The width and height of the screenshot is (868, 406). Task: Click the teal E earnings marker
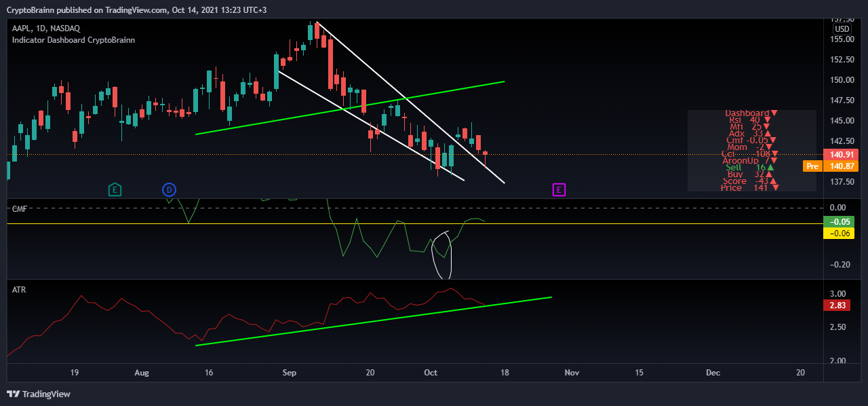coord(115,189)
